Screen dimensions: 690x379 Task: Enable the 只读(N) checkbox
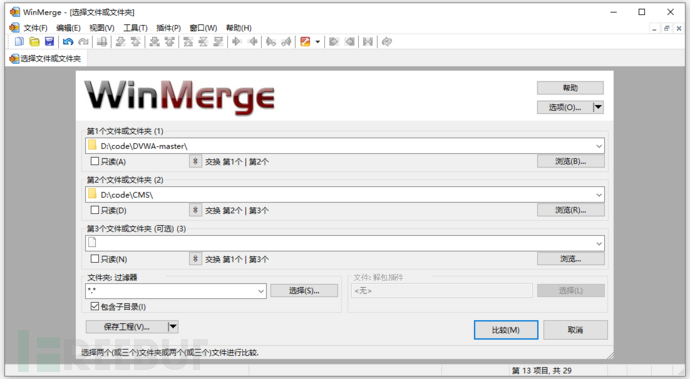point(95,259)
